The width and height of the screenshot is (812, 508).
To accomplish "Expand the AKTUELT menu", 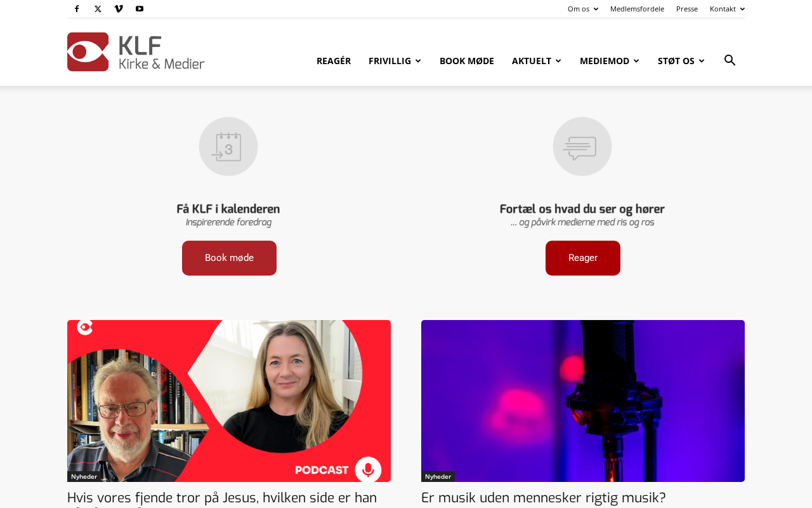I will coord(537,61).
